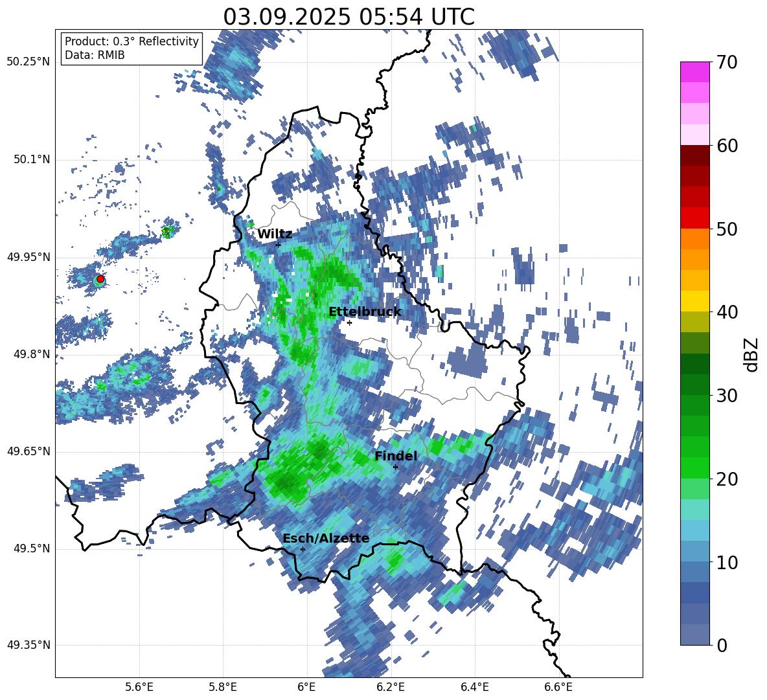Click the bright red colorbar segment just above 50
Image resolution: width=767 pixels, height=700 pixels.
(x=694, y=218)
